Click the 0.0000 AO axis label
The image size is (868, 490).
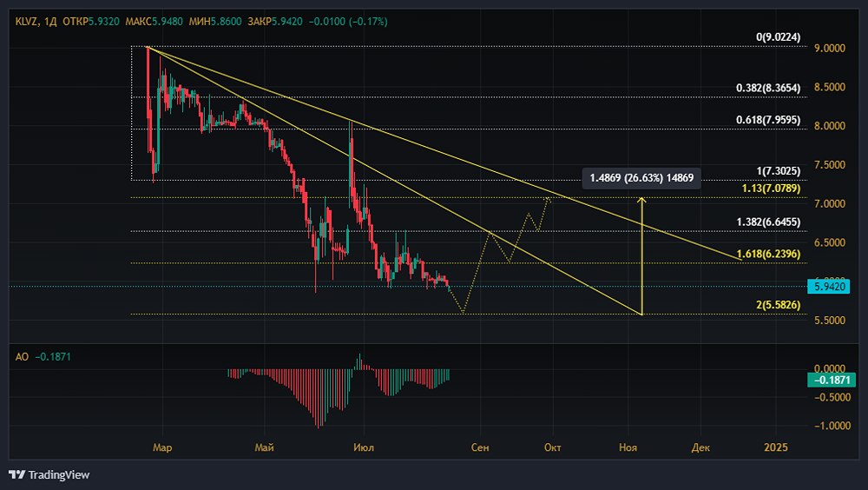coord(829,368)
